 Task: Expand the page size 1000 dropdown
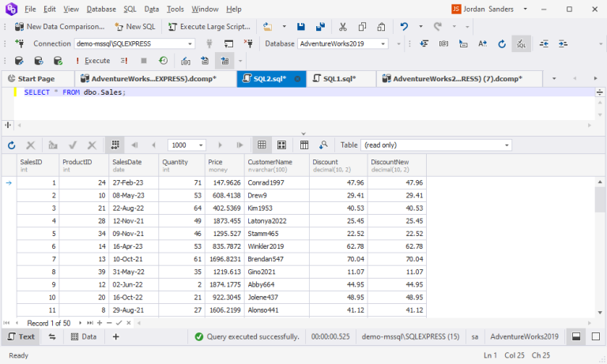[x=201, y=145]
